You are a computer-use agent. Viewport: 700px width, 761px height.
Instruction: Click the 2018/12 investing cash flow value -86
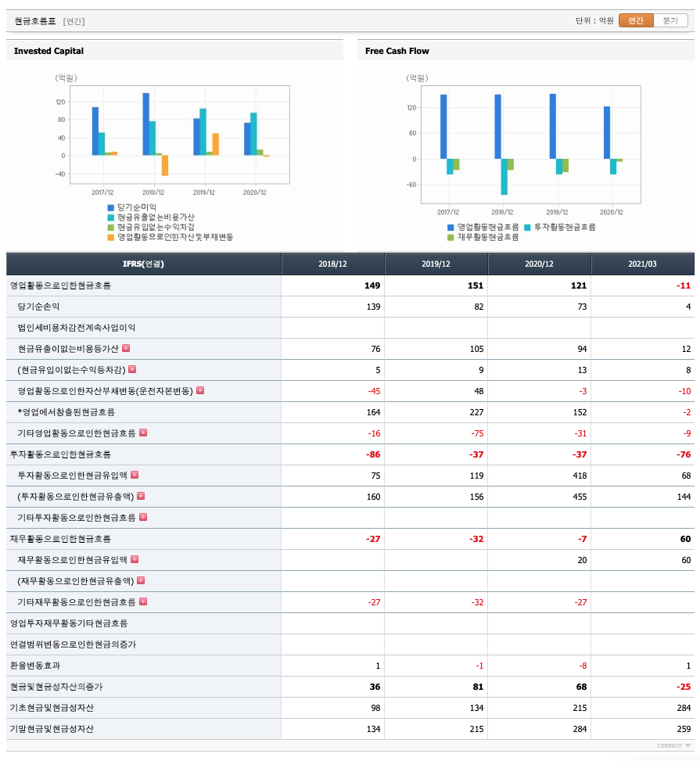373,454
